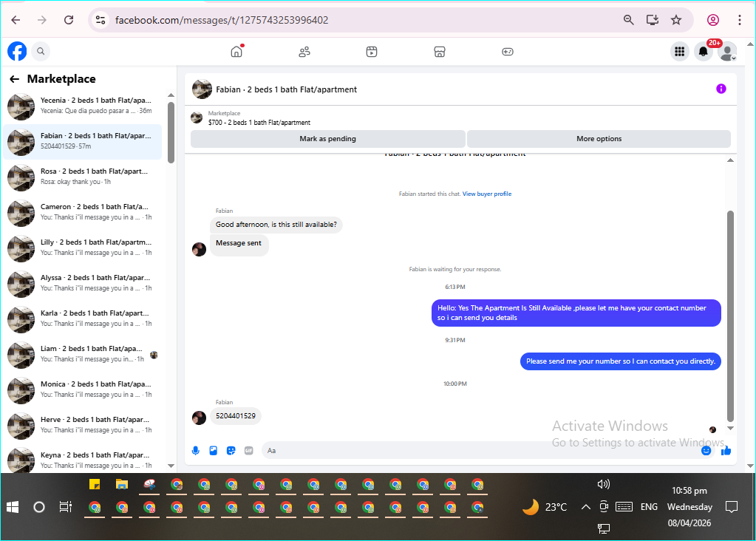Click the conversation list scroll down arrow

(x=171, y=466)
